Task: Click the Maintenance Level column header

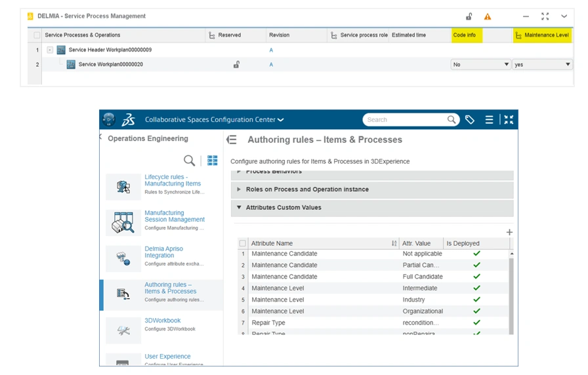Action: click(542, 35)
